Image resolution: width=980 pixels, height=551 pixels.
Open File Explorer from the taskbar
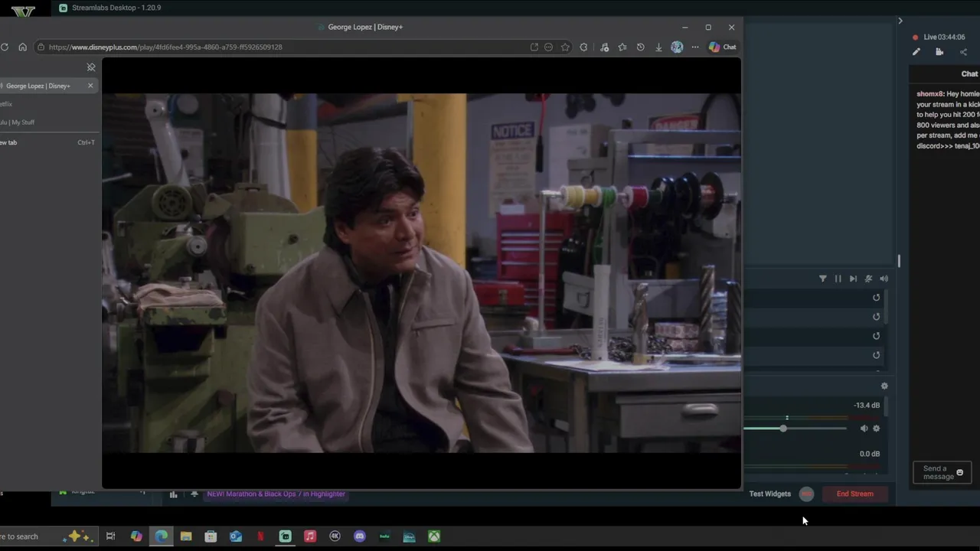point(186,536)
